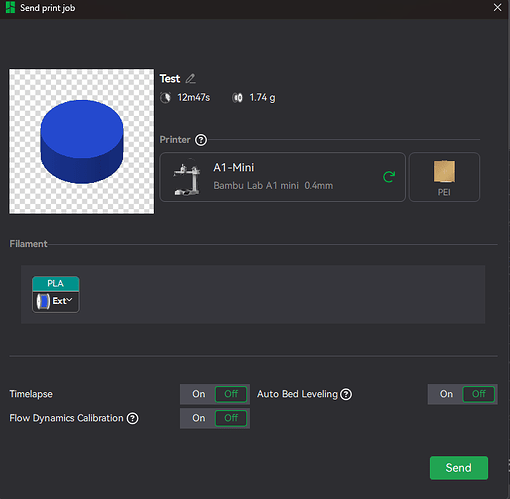Click the Timelapse label
Viewport: 510px width, 499px height.
point(31,394)
